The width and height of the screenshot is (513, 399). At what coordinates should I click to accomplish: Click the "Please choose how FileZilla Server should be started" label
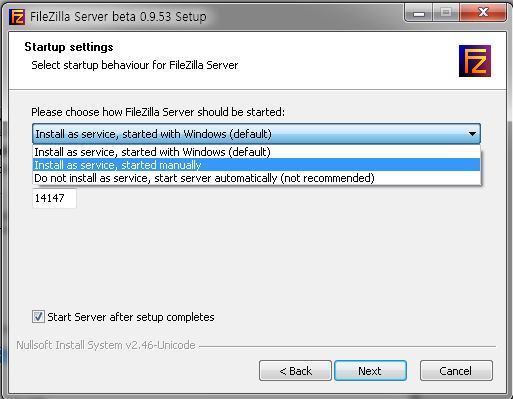[158, 112]
